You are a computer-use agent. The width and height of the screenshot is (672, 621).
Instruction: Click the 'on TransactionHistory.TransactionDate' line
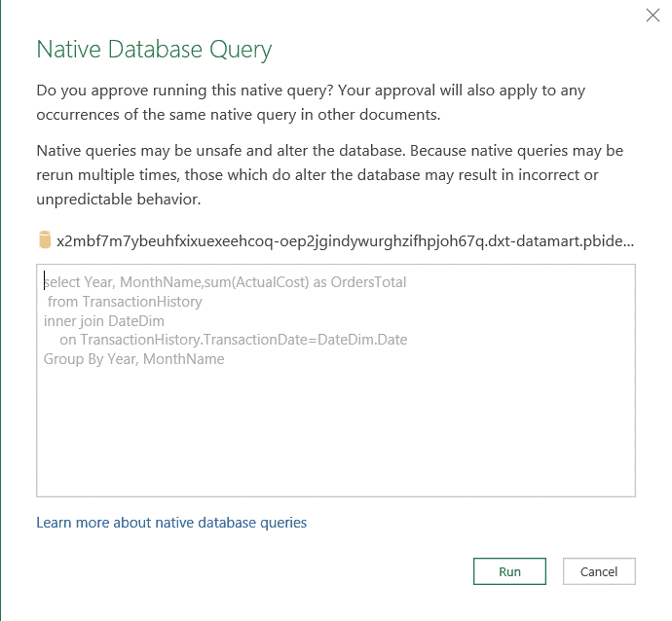(234, 340)
